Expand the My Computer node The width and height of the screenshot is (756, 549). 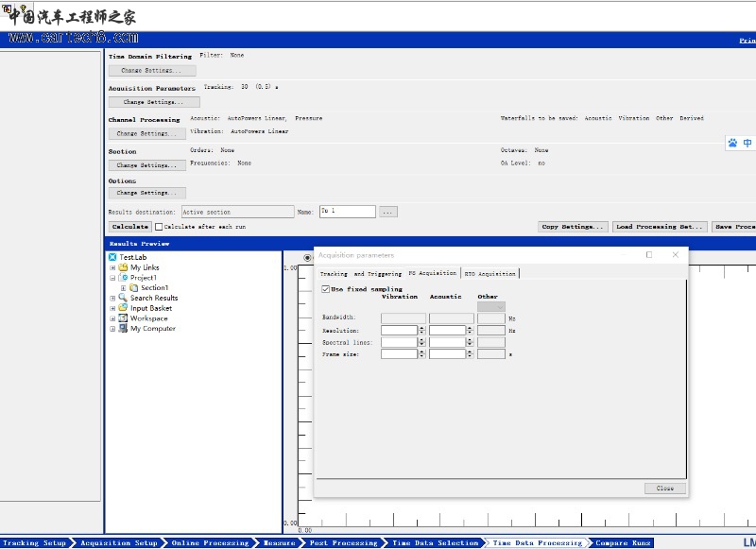(x=112, y=329)
